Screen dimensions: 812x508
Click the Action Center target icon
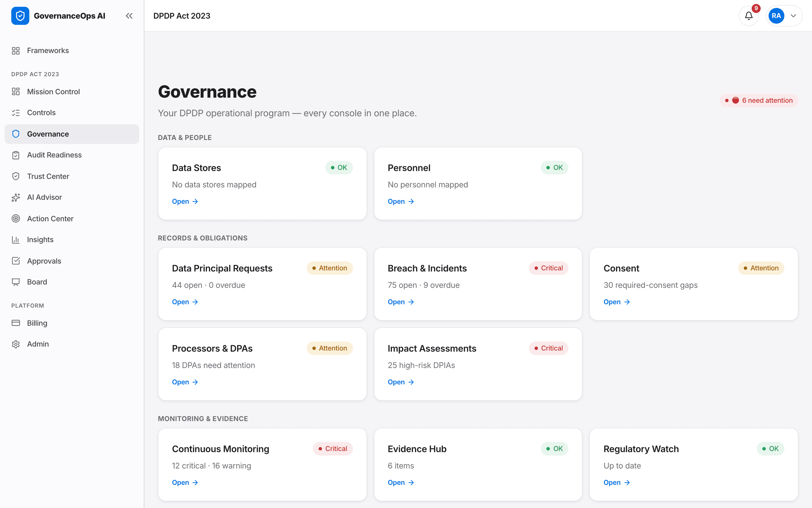(x=16, y=219)
